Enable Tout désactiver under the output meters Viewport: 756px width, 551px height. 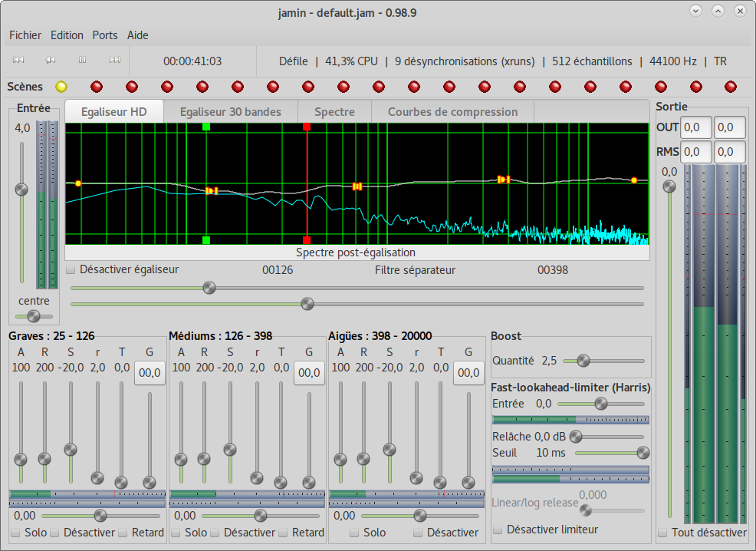pyautogui.click(x=662, y=533)
